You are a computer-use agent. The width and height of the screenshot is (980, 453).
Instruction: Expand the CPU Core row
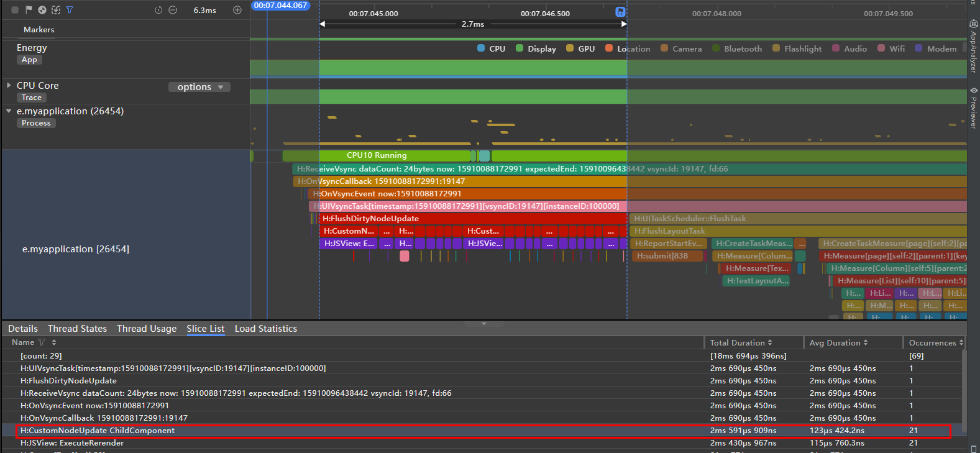pyautogui.click(x=9, y=85)
